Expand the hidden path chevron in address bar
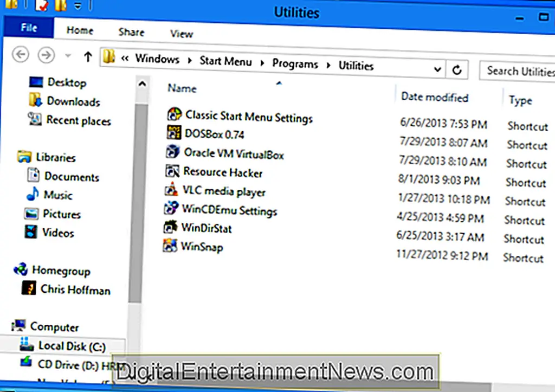The width and height of the screenshot is (555, 392). [x=125, y=59]
